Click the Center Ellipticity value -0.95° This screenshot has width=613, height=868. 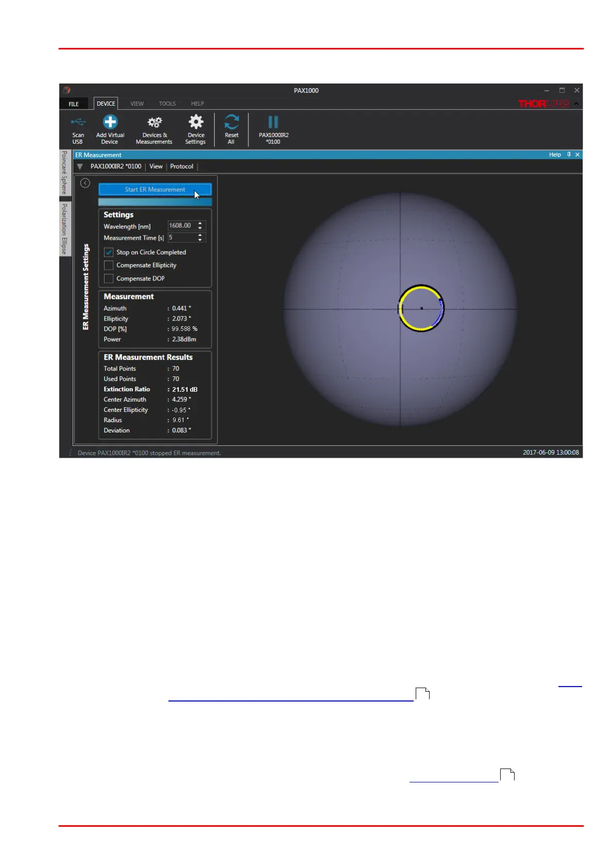(x=180, y=410)
